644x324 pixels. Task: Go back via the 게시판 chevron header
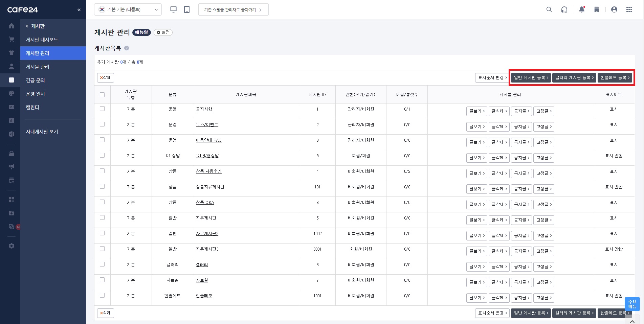(35, 26)
